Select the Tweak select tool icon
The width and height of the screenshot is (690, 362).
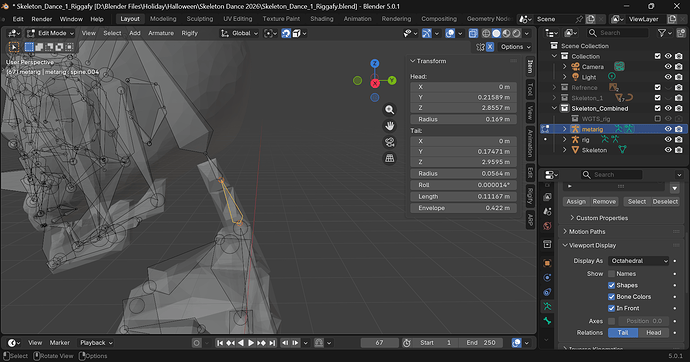(x=14, y=47)
